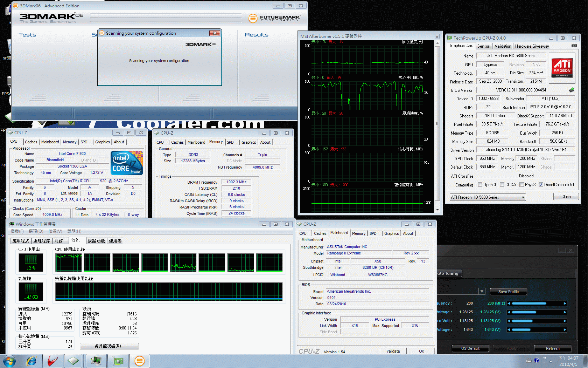The height and width of the screenshot is (368, 588).
Task: Click the BIOS save chip icon in GPU-Z
Action: tap(572, 90)
